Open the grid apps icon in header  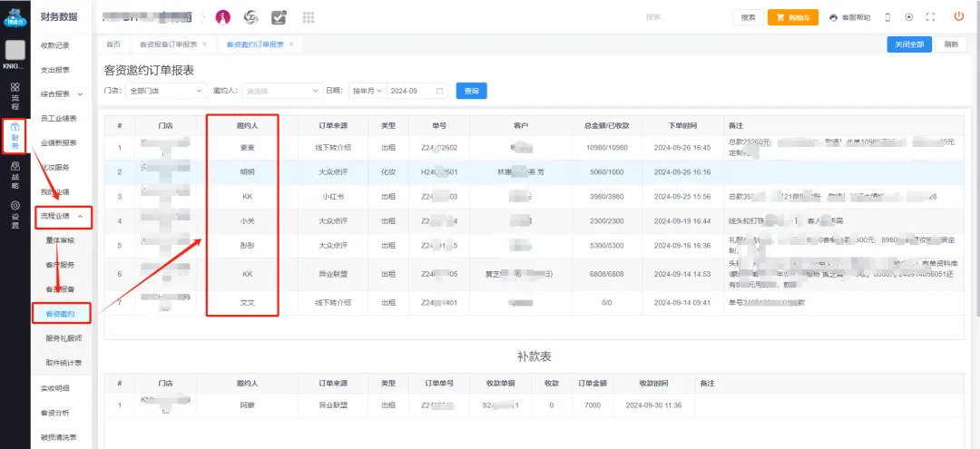pos(308,17)
